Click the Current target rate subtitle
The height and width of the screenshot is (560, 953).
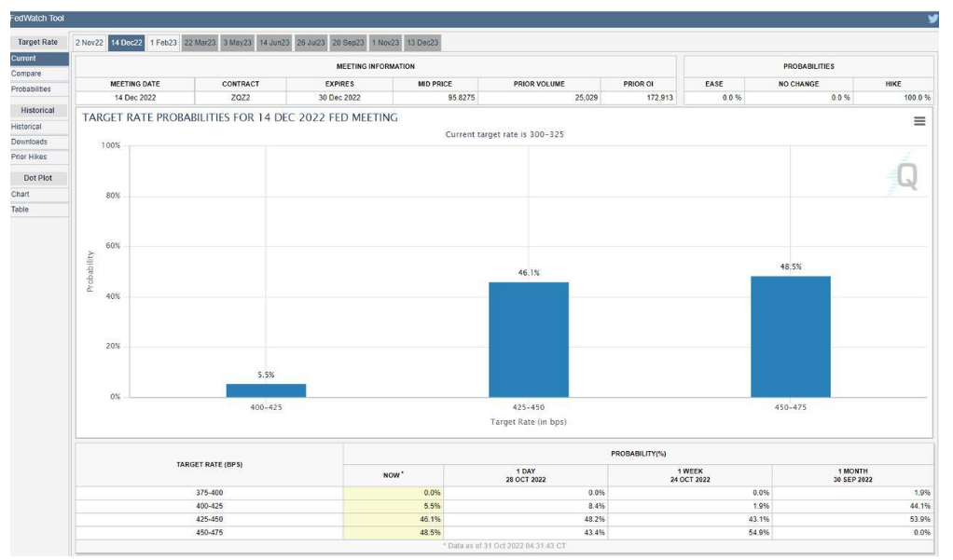pos(504,134)
